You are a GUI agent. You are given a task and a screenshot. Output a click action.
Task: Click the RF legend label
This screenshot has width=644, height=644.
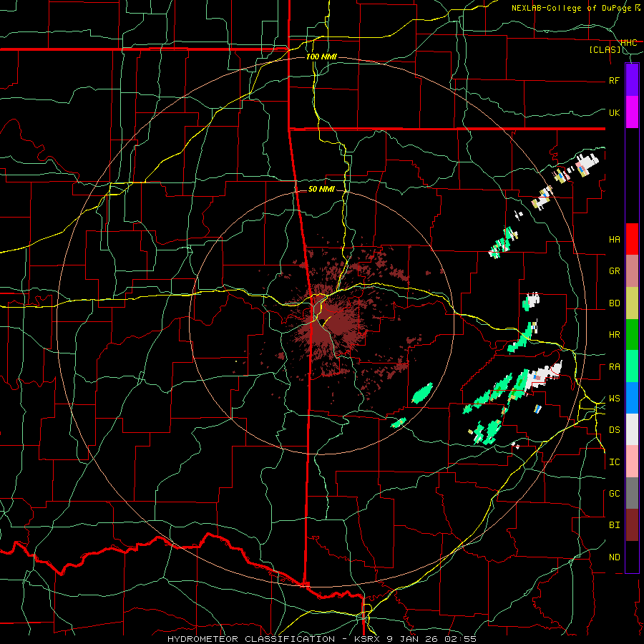(614, 80)
